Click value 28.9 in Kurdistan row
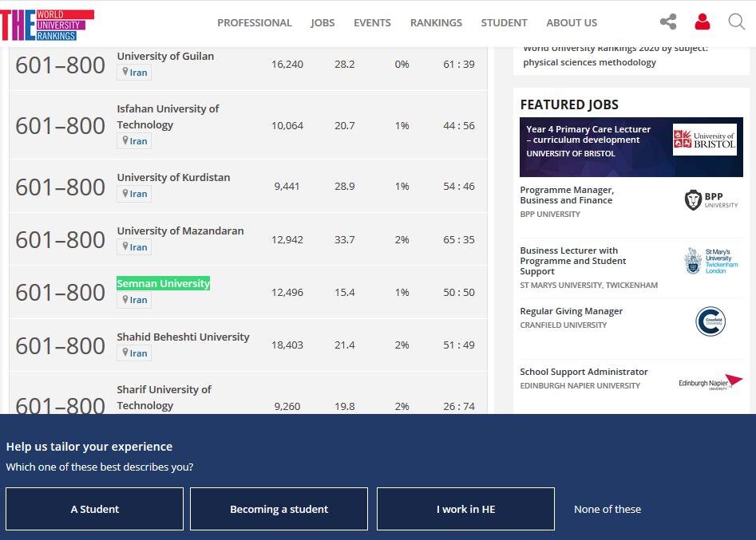Image resolution: width=756 pixels, height=540 pixels. pos(345,187)
